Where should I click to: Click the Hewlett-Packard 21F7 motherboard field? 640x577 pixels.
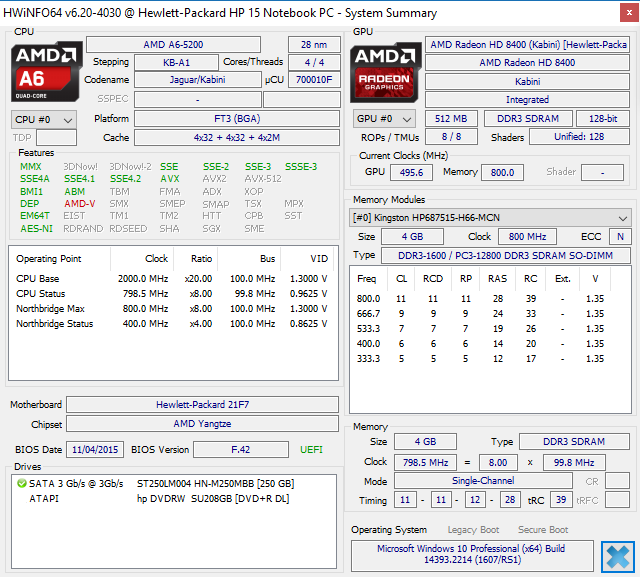tap(202, 405)
